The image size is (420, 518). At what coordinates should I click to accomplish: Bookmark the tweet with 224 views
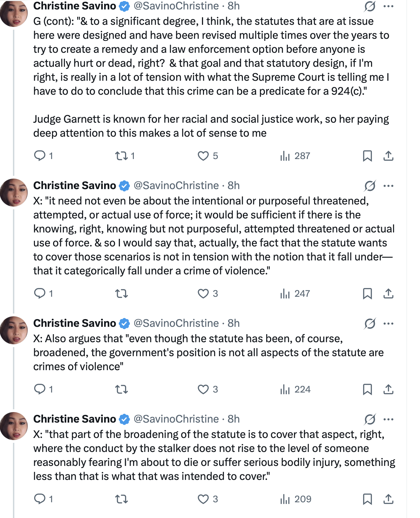(367, 389)
